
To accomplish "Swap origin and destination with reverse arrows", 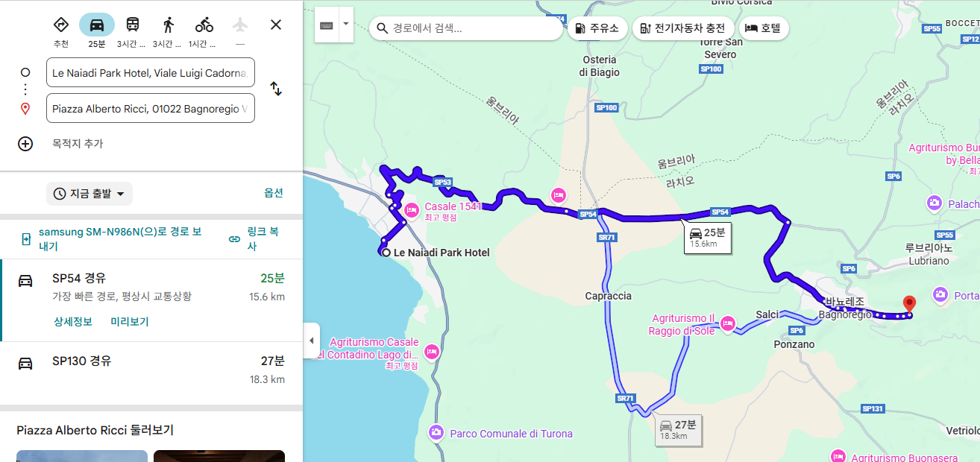I will pos(276,89).
